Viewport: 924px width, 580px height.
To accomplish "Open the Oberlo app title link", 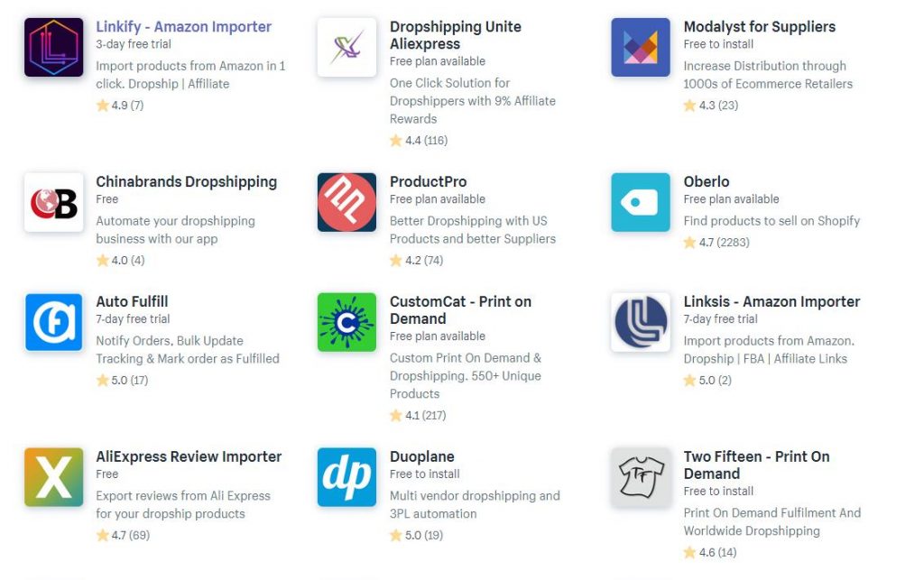I will tap(707, 182).
